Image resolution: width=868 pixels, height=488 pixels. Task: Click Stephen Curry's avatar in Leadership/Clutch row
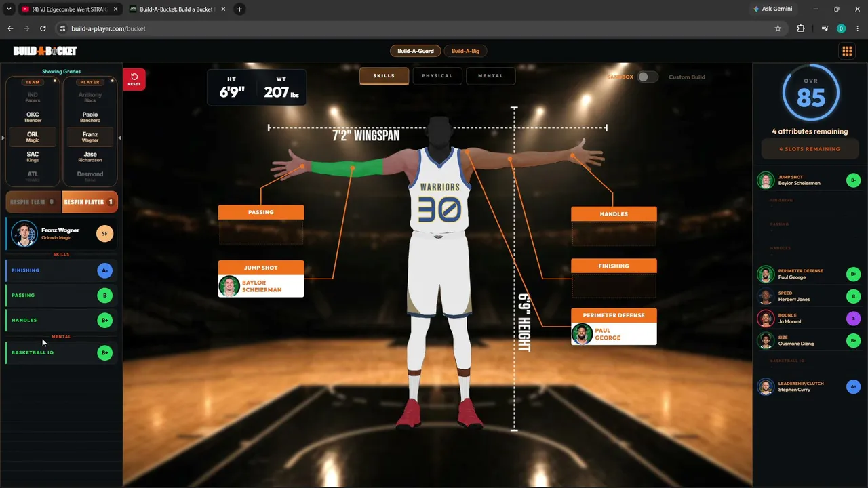point(766,386)
